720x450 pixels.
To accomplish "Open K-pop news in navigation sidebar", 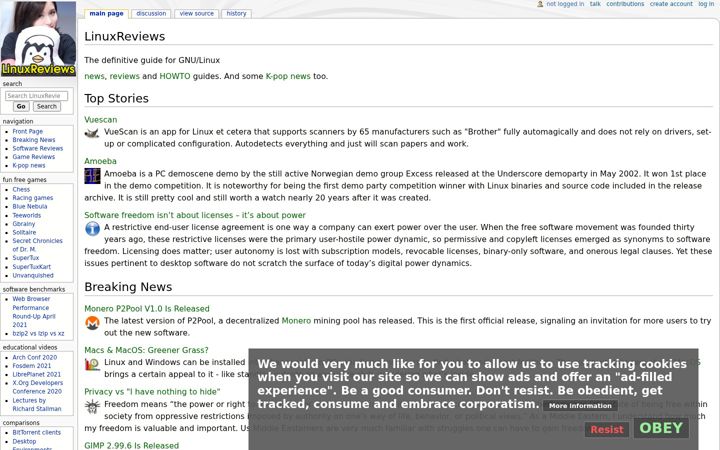I will (x=28, y=165).
